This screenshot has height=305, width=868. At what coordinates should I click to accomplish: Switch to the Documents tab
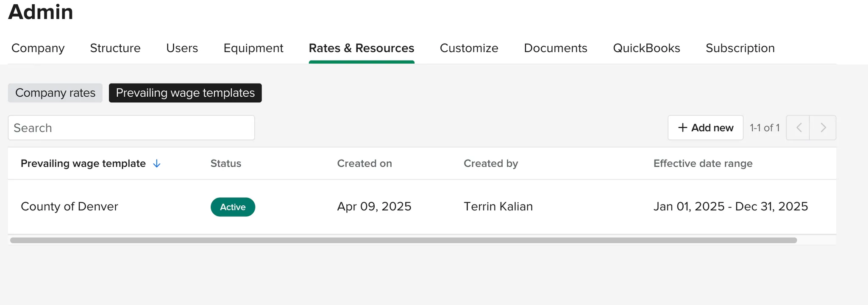(x=556, y=48)
